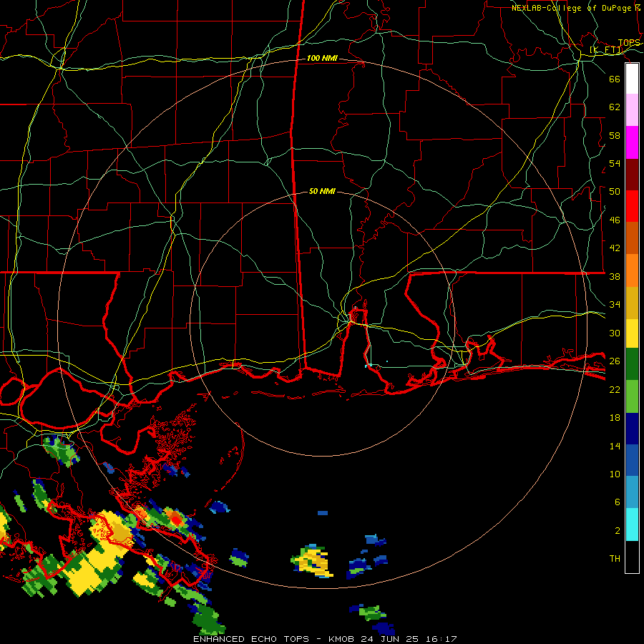Select the maroon swatch in the color scale
The width and height of the screenshot is (644, 644).
(632, 175)
